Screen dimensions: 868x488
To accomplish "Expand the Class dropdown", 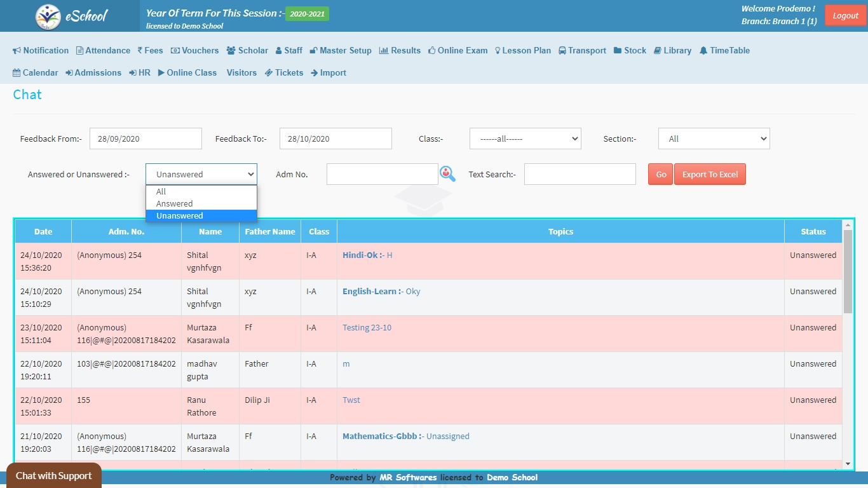I will [x=525, y=139].
